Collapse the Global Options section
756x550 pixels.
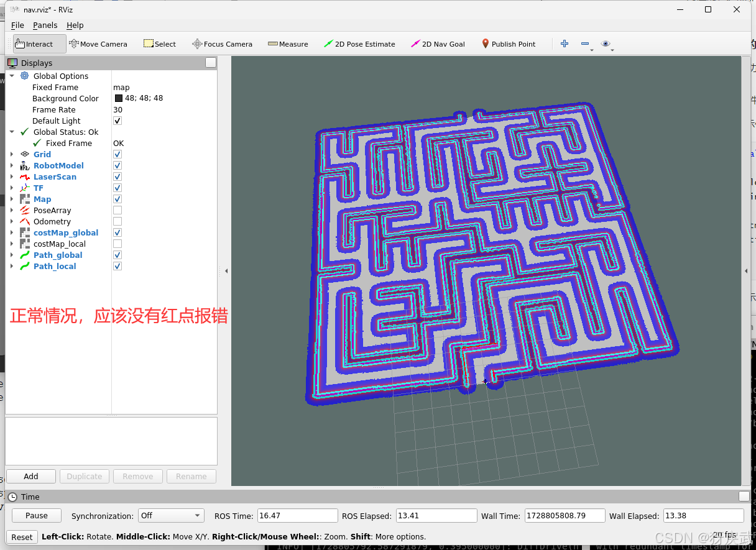(11, 76)
